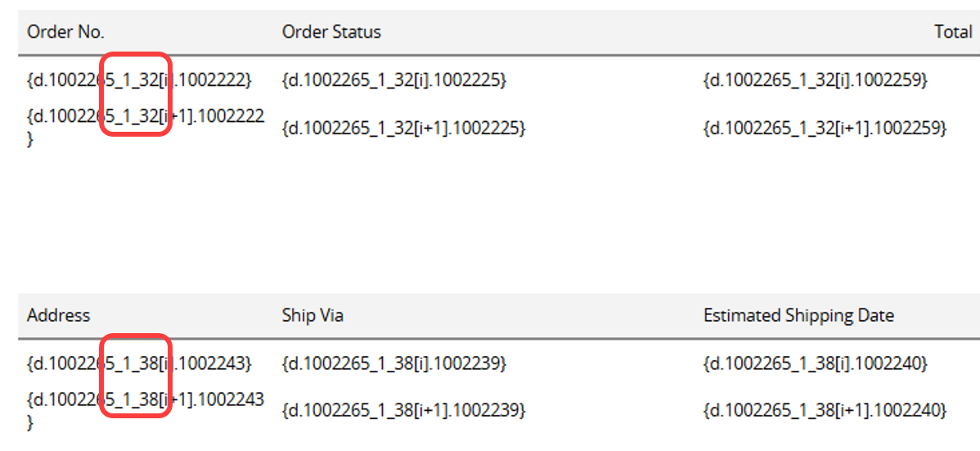Select the {d.1002265_1_32[i+1].1002259} total cell
Screen dimensions: 980x451
click(x=825, y=129)
